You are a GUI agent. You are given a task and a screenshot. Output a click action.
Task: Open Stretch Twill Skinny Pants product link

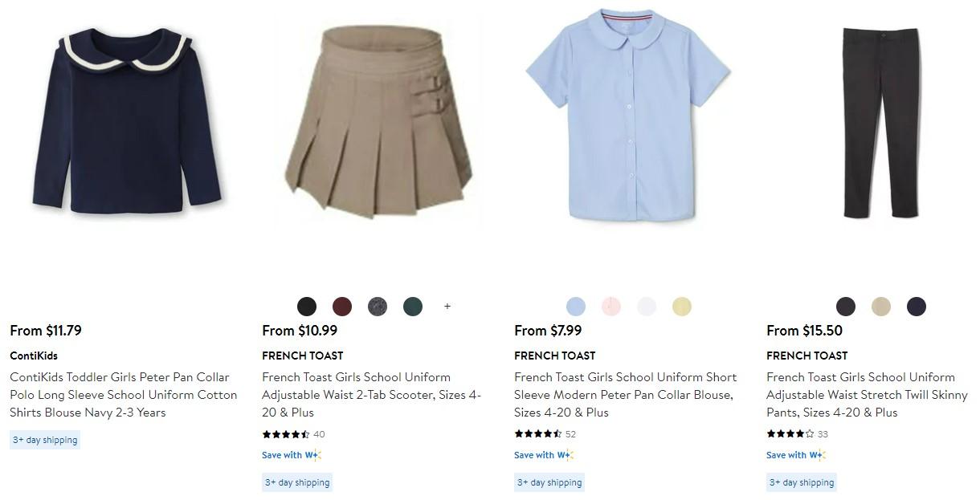[x=867, y=395]
